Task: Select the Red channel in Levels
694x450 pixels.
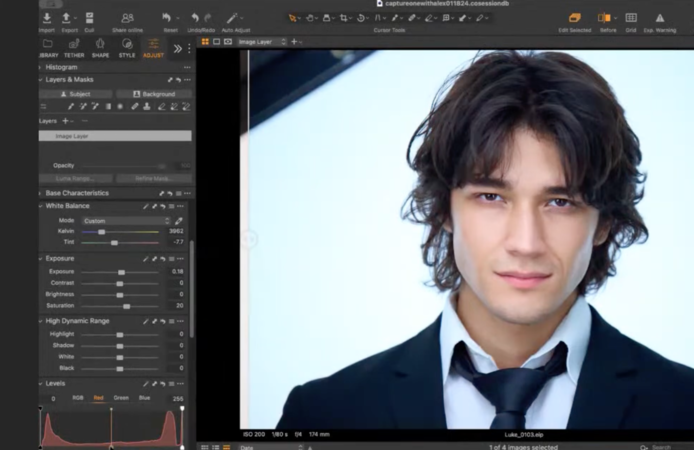Action: point(98,398)
